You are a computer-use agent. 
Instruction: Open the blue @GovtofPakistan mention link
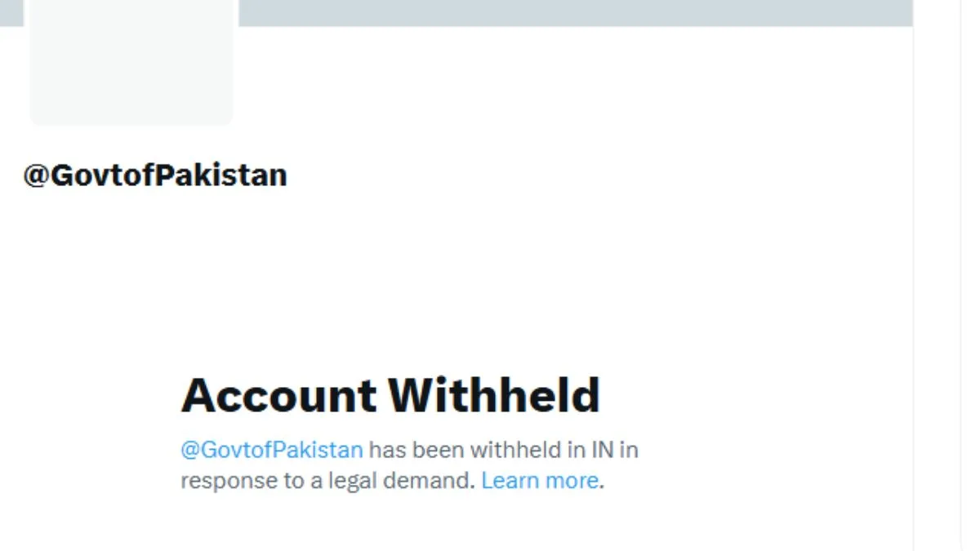tap(271, 450)
